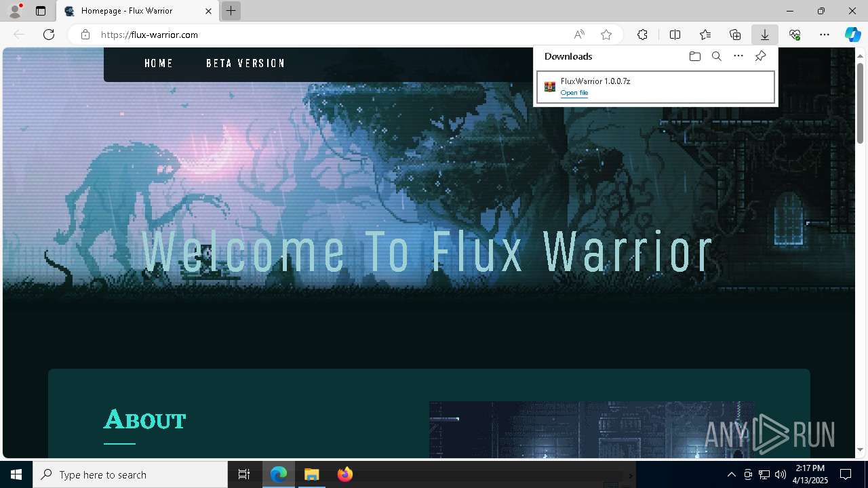The height and width of the screenshot is (488, 868).
Task: Click the Downloads toolbar arrow icon
Action: (x=764, y=35)
